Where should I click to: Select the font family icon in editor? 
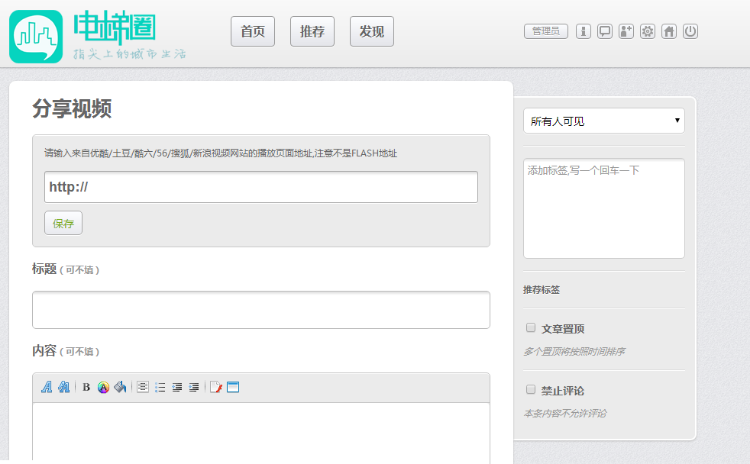pyautogui.click(x=46, y=387)
